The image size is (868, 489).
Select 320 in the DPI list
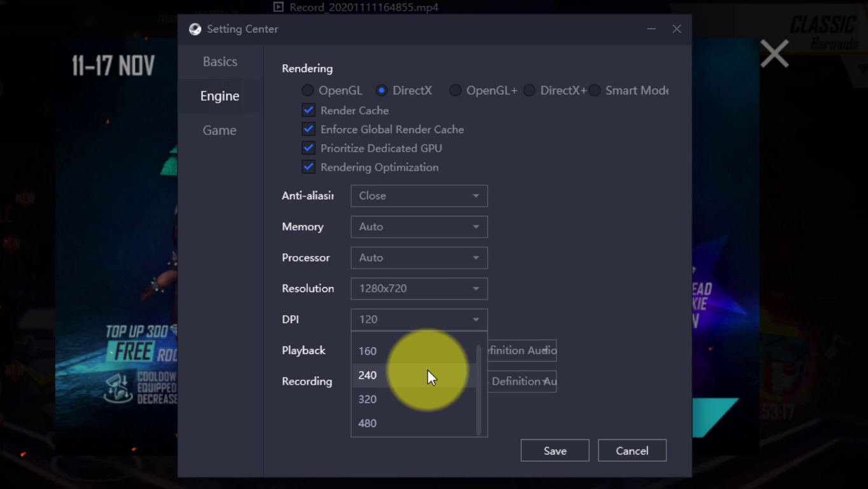click(x=368, y=399)
